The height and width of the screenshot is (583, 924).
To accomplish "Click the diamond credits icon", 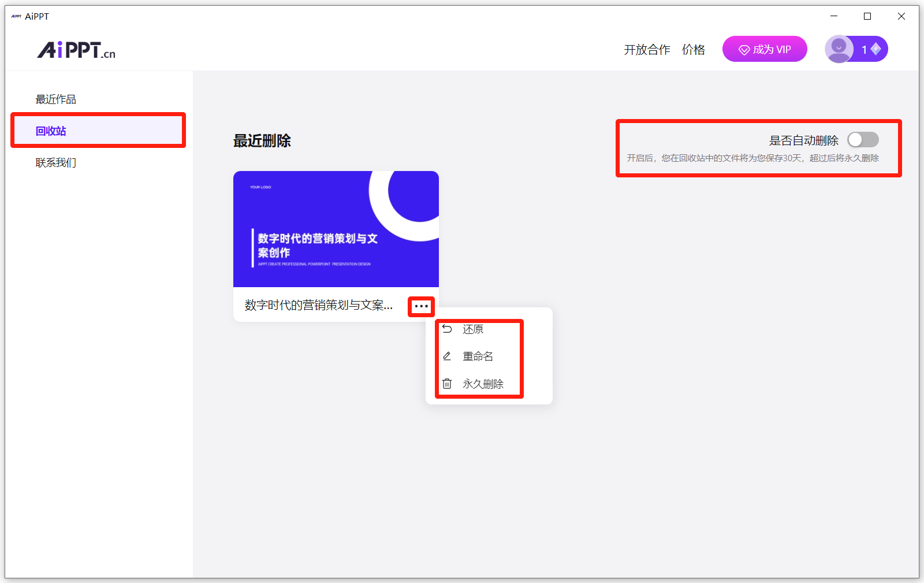I will click(x=875, y=49).
